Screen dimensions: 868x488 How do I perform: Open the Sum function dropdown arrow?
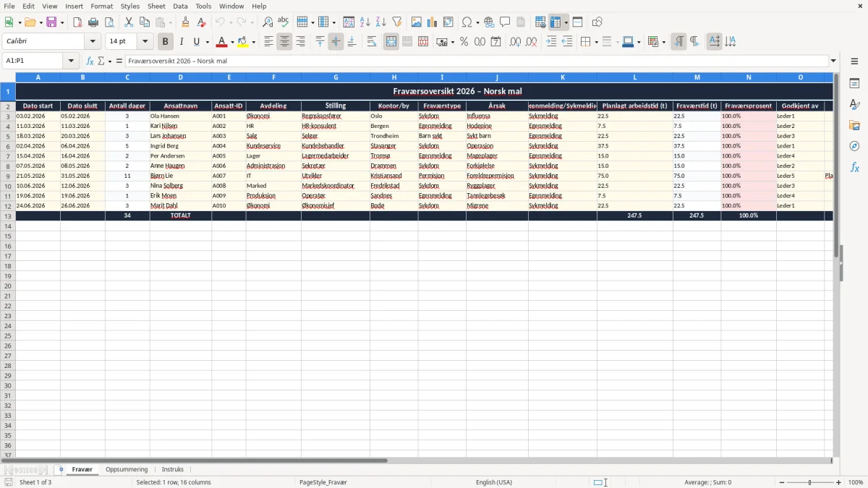coord(109,61)
